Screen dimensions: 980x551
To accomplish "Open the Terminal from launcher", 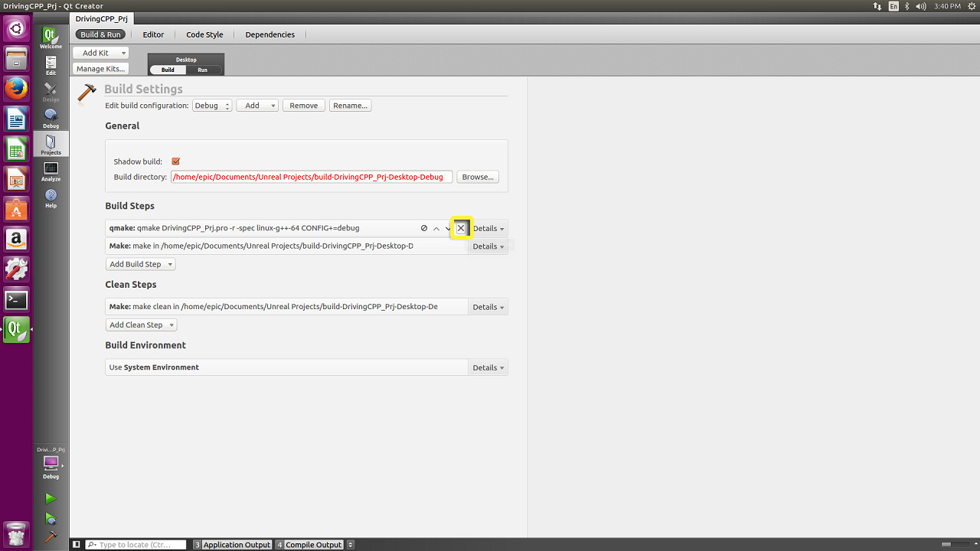I will pyautogui.click(x=16, y=300).
